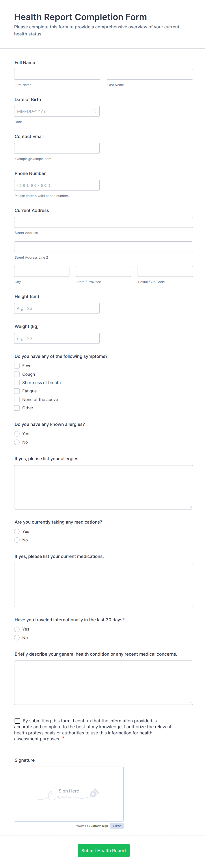Click the First Name input field
The height and width of the screenshot is (868, 205).
57,74
